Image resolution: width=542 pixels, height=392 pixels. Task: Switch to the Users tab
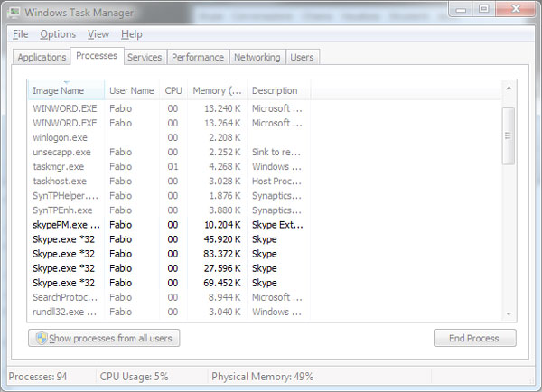(302, 57)
